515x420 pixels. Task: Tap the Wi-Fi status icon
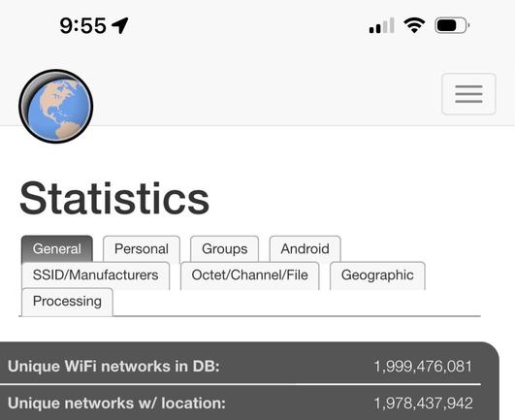(x=414, y=25)
